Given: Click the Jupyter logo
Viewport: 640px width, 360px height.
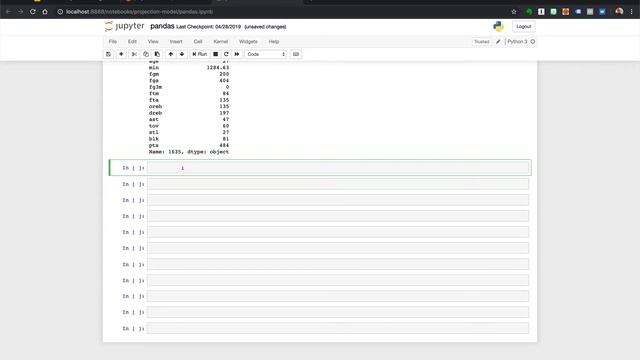Looking at the screenshot, I should tap(124, 26).
